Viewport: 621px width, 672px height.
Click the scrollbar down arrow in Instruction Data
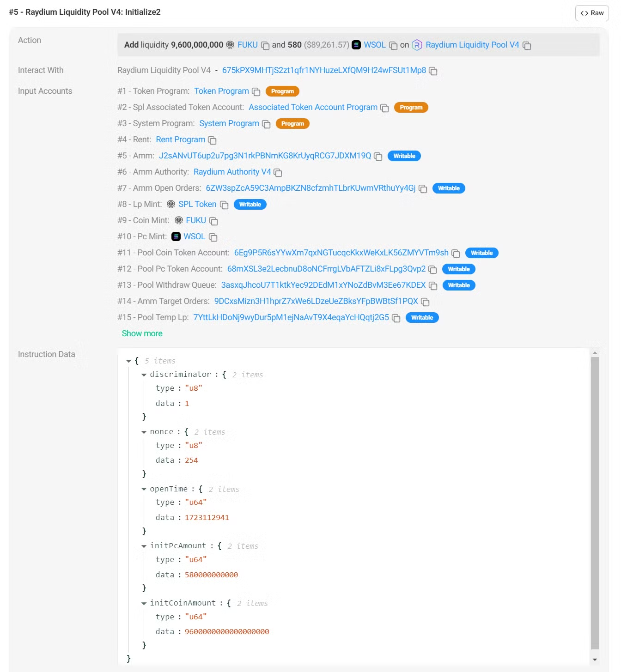595,660
